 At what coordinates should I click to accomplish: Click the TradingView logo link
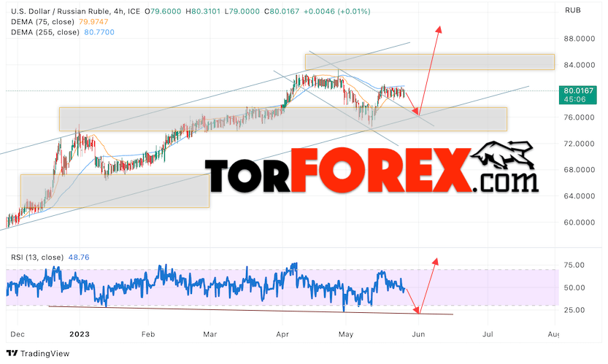[38, 353]
